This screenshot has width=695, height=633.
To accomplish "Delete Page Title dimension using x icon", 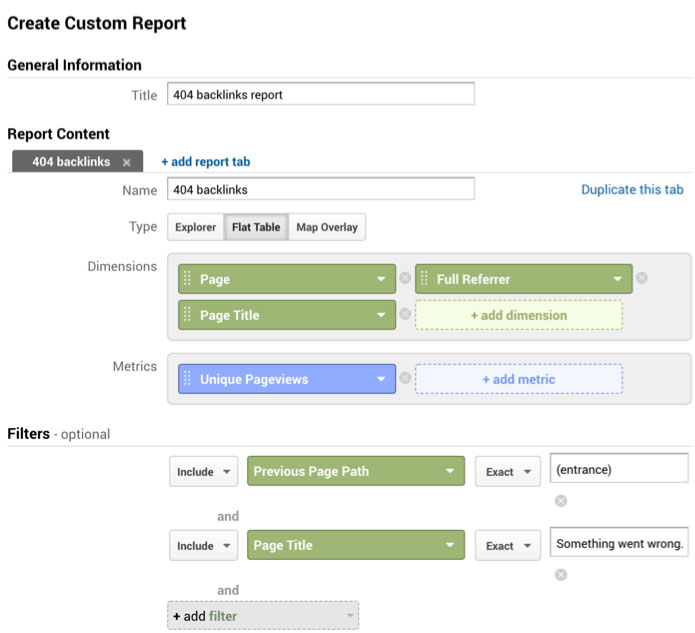I will [405, 315].
